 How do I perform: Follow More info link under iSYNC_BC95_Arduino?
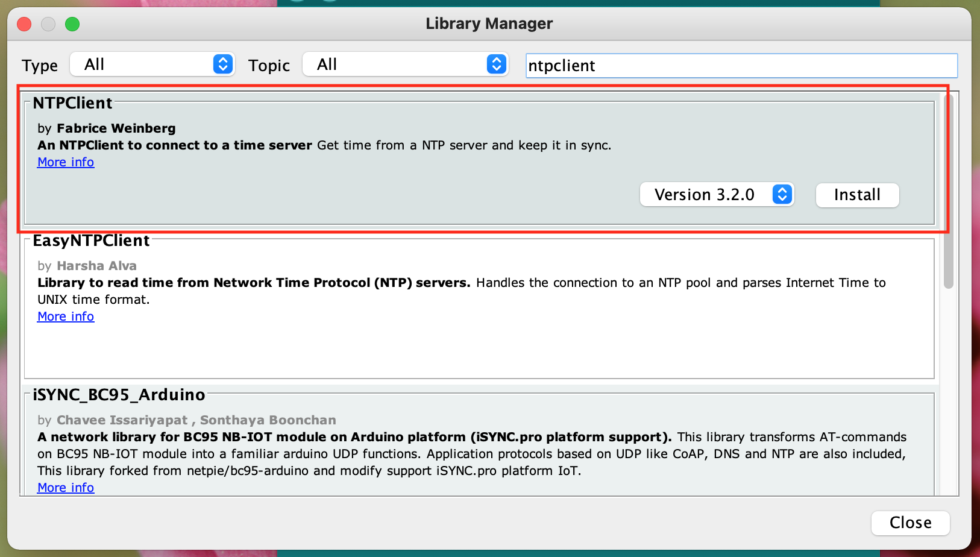(x=66, y=488)
